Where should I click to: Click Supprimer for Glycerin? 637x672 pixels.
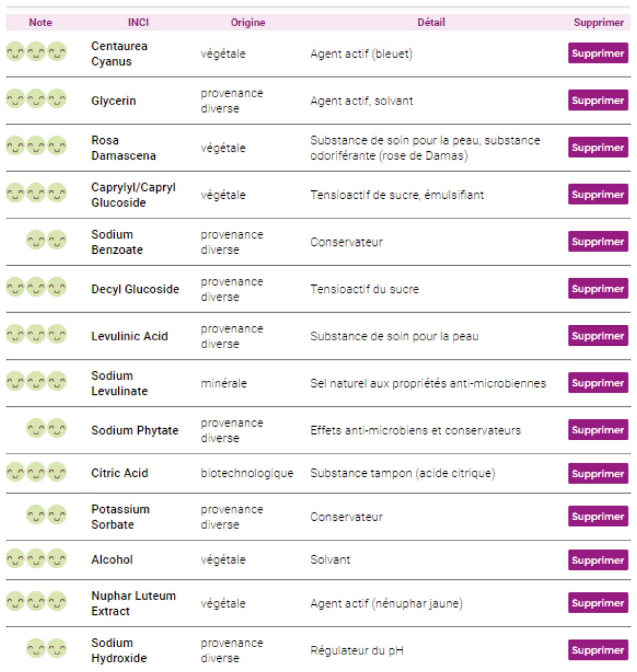click(x=598, y=100)
